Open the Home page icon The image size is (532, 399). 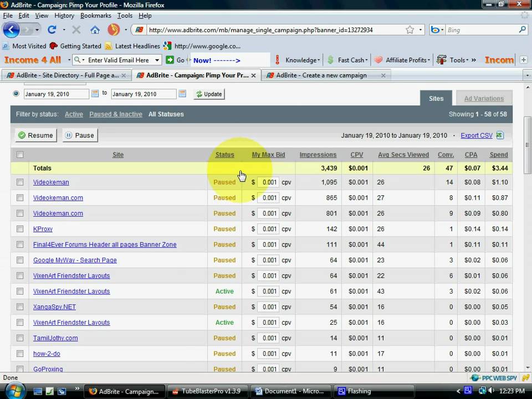pyautogui.click(x=95, y=30)
